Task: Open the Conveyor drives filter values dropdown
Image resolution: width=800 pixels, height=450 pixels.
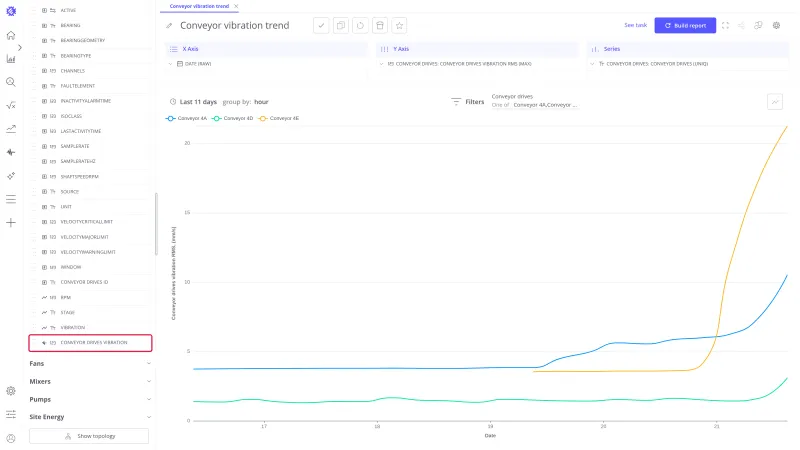Action: [544, 105]
